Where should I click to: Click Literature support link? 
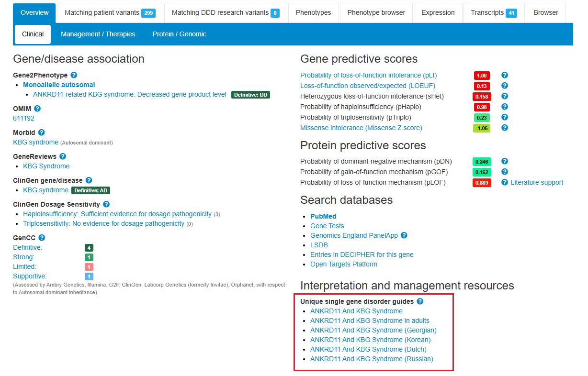point(537,182)
